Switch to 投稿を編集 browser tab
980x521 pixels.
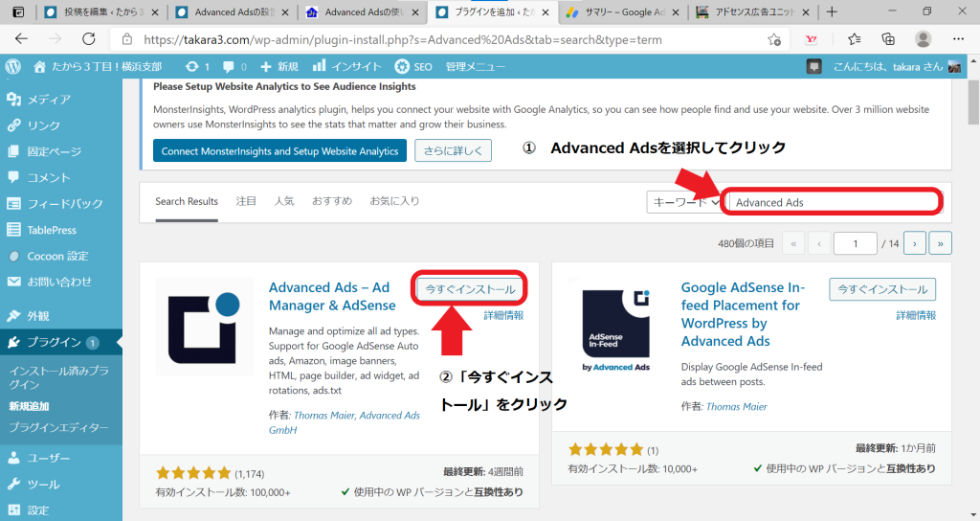point(101,11)
